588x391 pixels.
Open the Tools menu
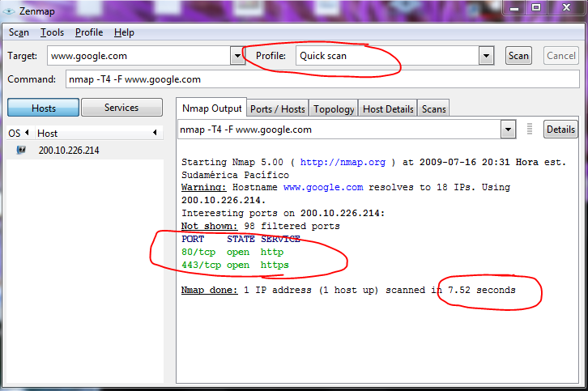(x=52, y=32)
